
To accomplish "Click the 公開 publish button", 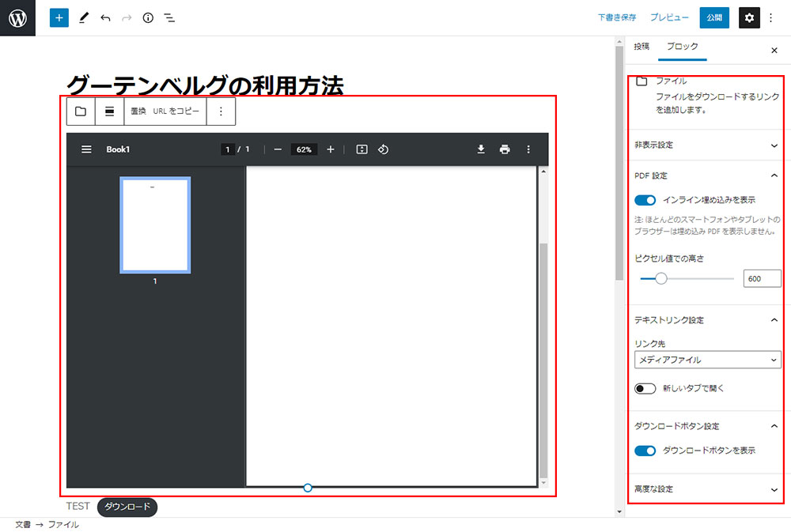I will (x=714, y=17).
